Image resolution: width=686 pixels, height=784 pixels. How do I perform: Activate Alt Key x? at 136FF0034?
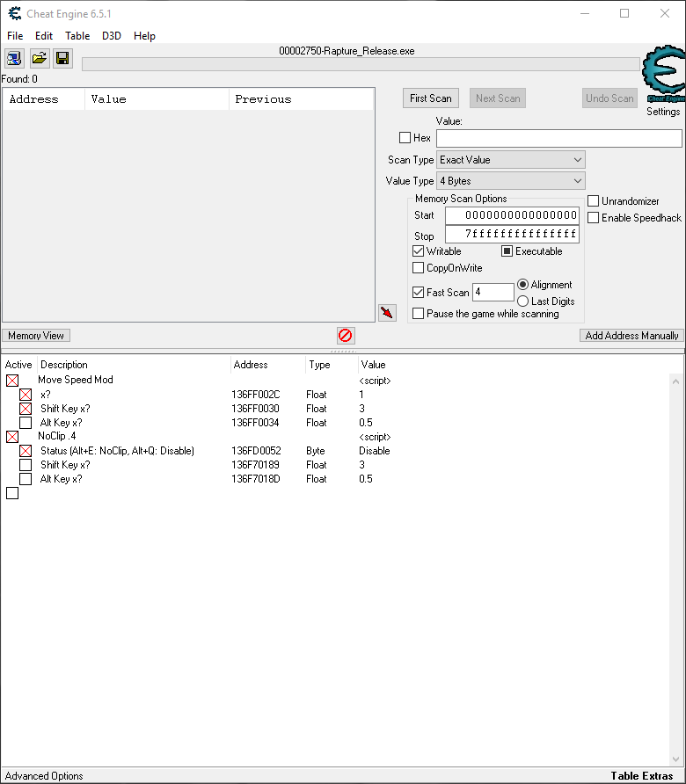pos(26,423)
